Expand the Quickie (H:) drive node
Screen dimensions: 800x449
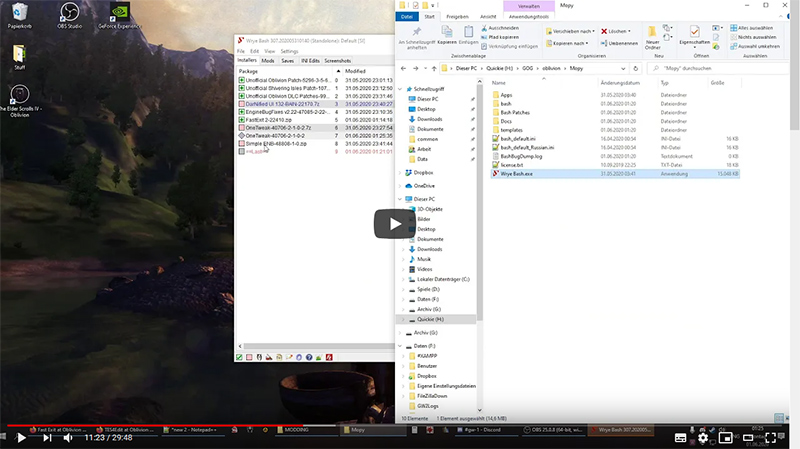[404, 319]
